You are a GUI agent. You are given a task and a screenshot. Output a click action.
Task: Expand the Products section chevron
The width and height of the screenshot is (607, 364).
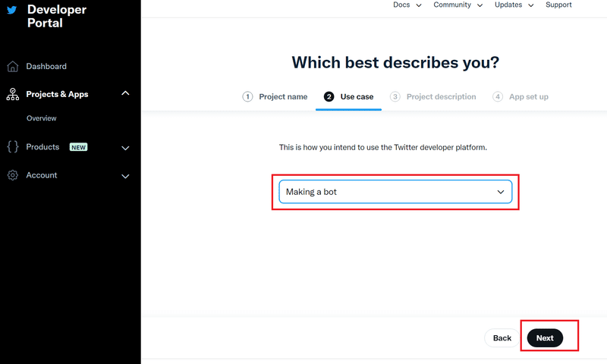(125, 148)
